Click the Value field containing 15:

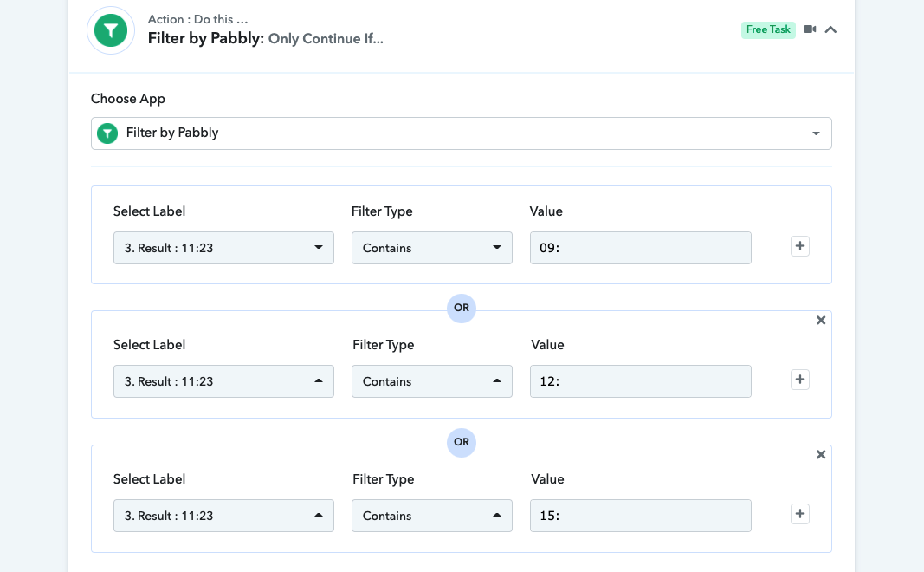(x=641, y=516)
